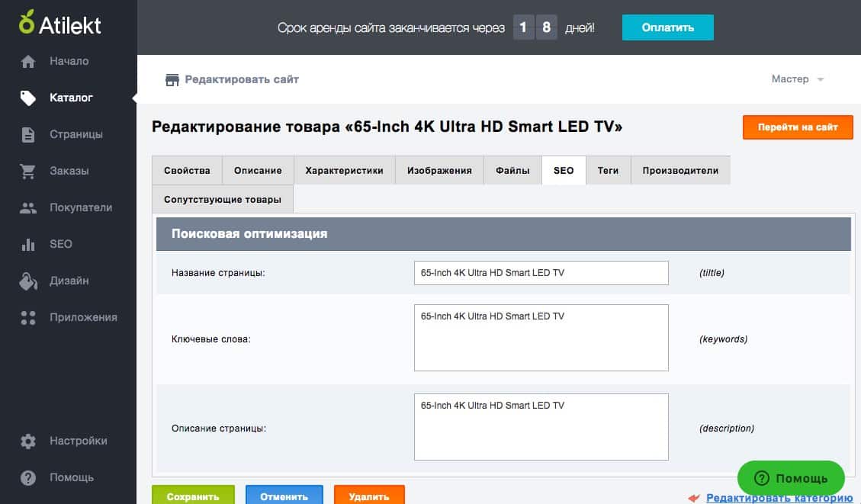Go to Дизайн label in sidebar menu

click(x=69, y=281)
